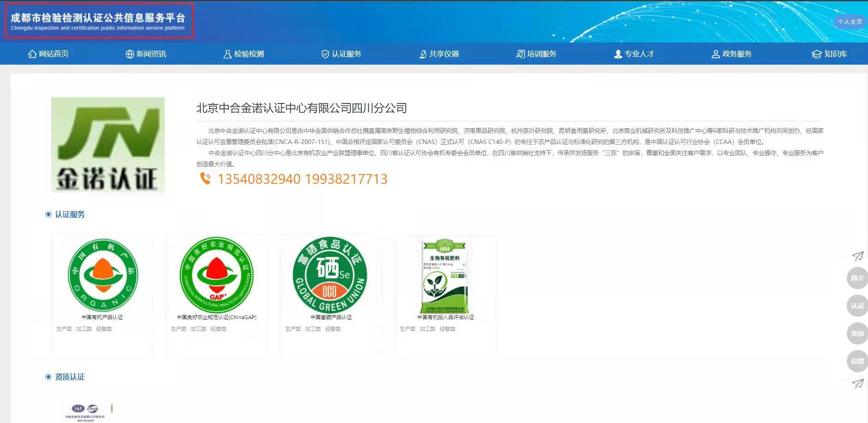The height and width of the screenshot is (423, 868).
Task: Select the shield-check icon for 认证服务
Action: 325,54
